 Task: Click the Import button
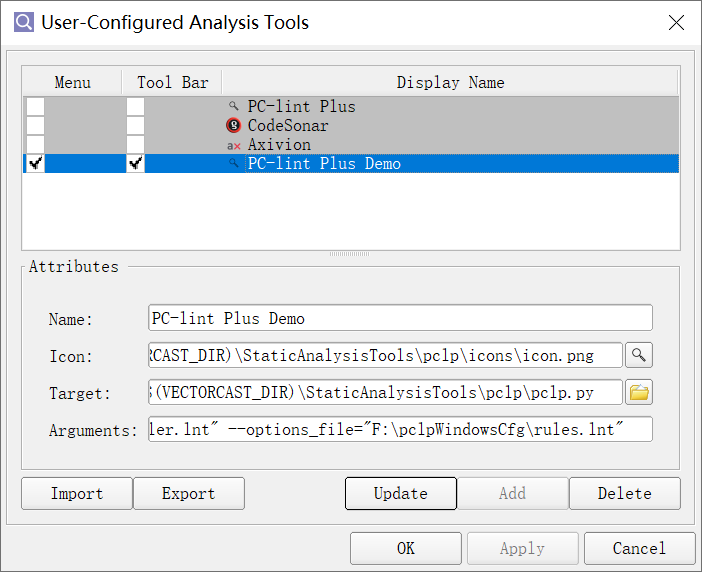(77, 494)
